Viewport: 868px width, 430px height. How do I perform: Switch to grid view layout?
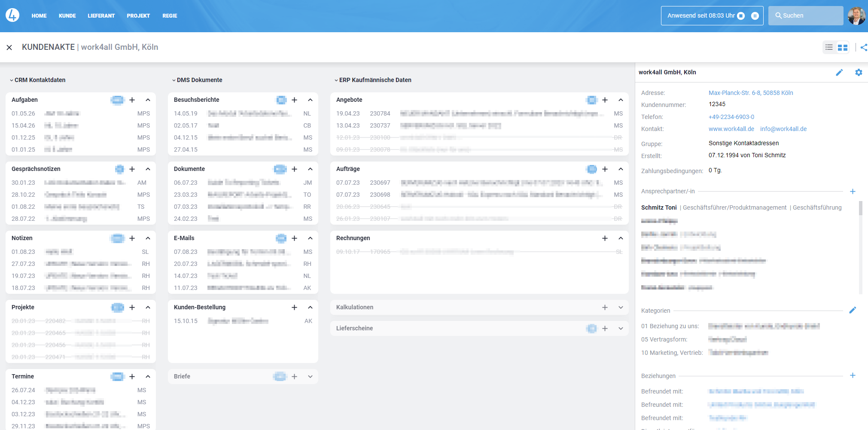pos(842,47)
